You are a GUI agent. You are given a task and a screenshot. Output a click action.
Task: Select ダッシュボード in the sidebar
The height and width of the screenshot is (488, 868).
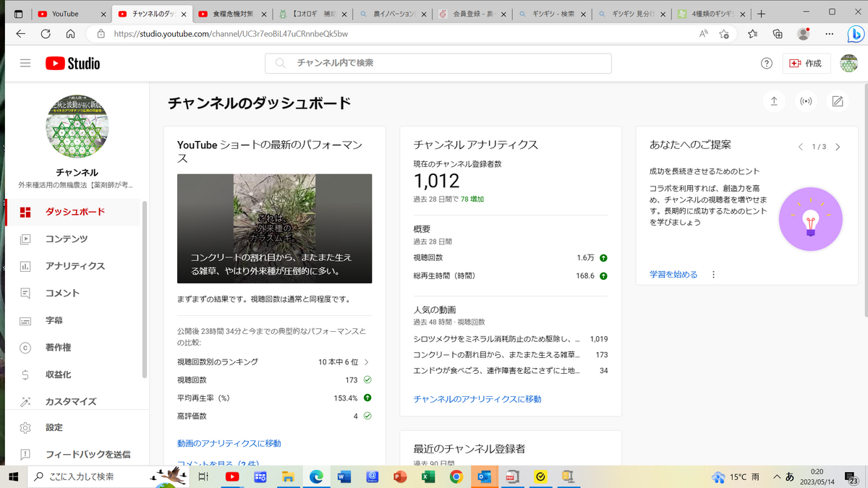point(73,212)
